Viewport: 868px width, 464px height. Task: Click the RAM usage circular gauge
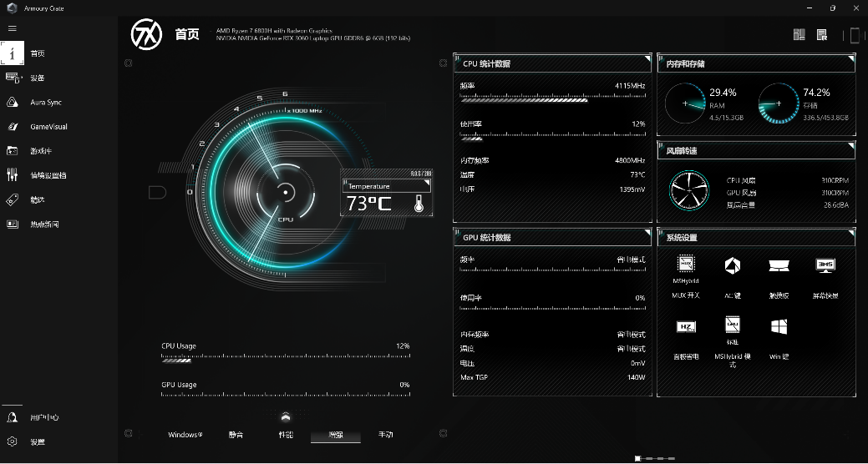[685, 103]
